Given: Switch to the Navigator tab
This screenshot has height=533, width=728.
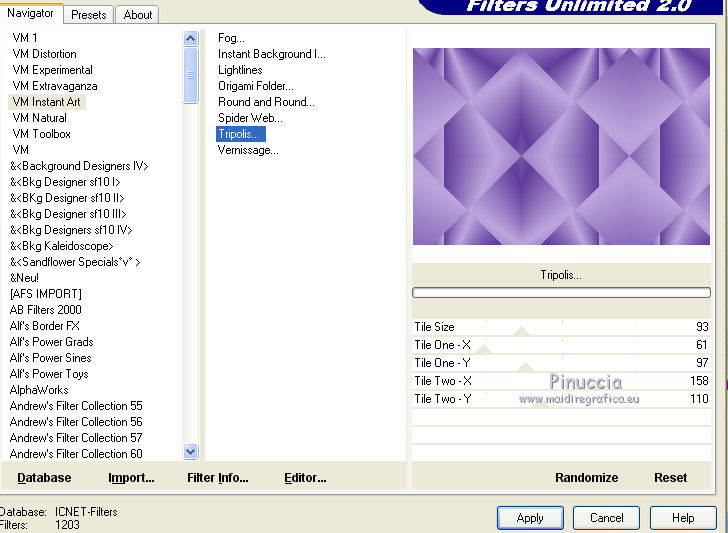Looking at the screenshot, I should point(30,13).
